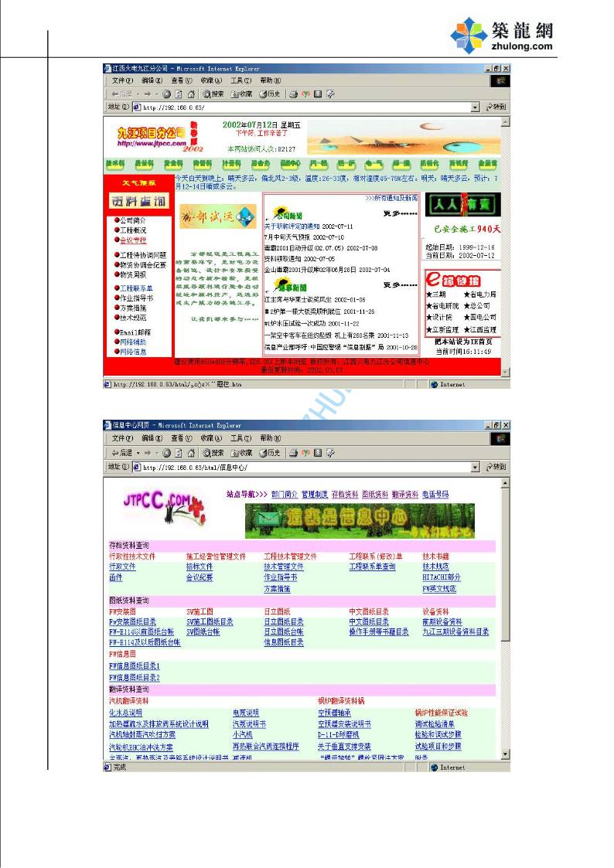The width and height of the screenshot is (614, 868).
Task: Open 招标文件 link in 信息中心 page
Action: coord(200,567)
